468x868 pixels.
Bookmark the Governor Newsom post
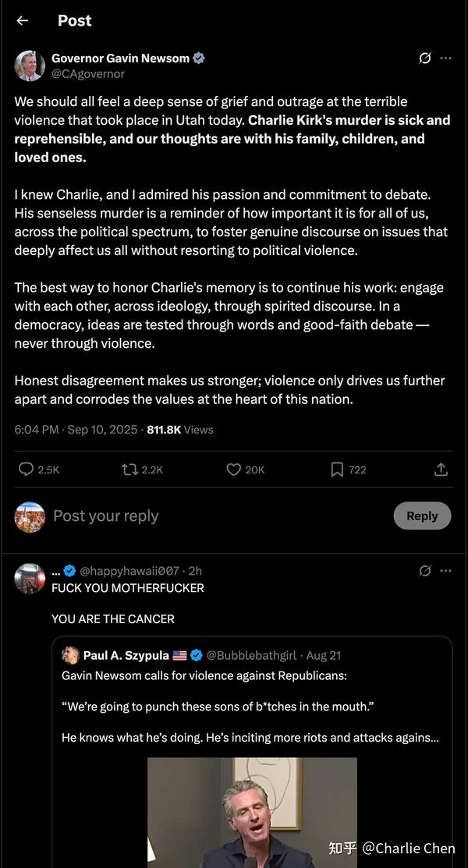[337, 469]
